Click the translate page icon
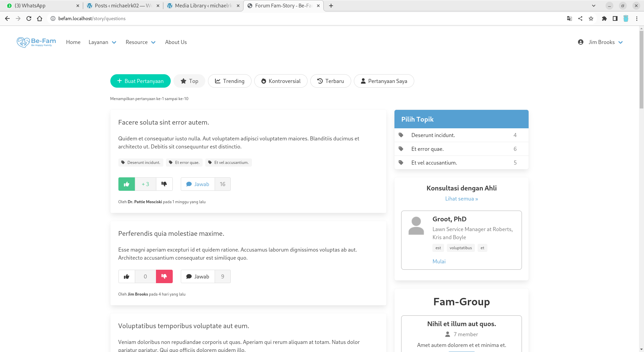644x352 pixels. coord(570,18)
